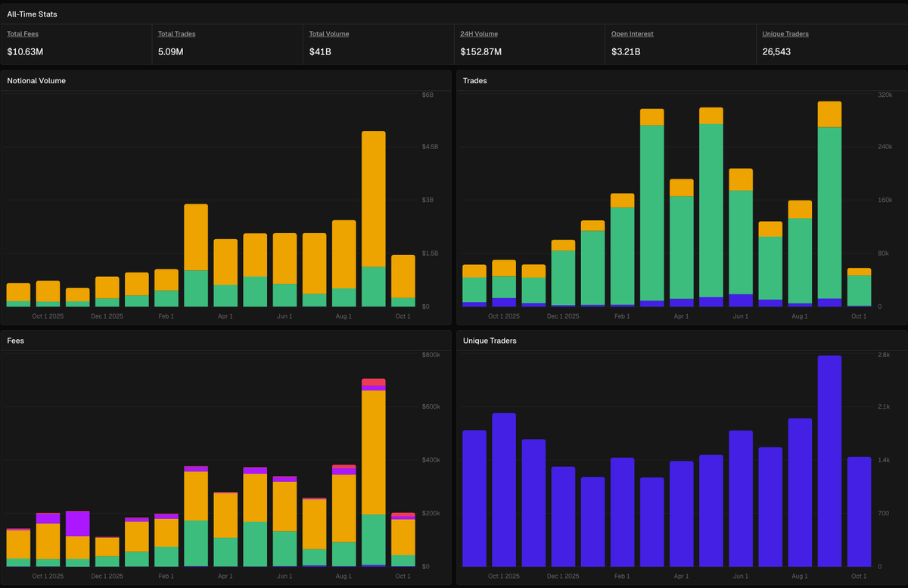Click the $400k axis label in Fees chart

click(x=431, y=460)
